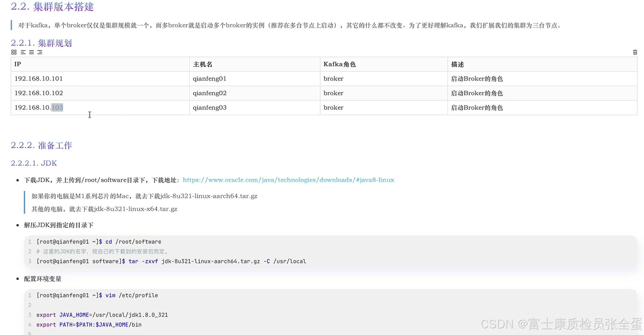Open the Oracle Java downloads link
The width and height of the screenshot is (644, 335).
coord(288,180)
